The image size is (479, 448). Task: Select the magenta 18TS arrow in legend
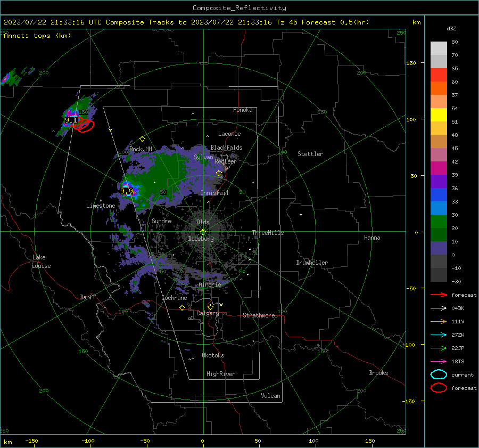(439, 362)
